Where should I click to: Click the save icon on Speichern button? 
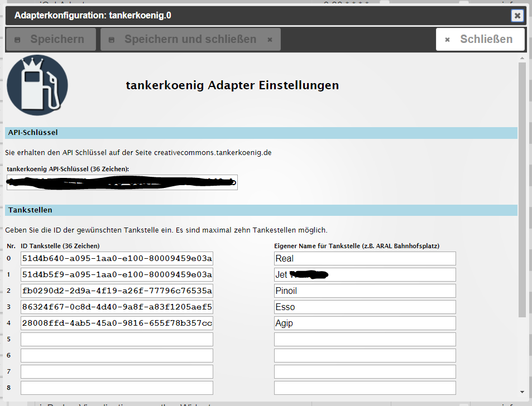[x=17, y=40]
